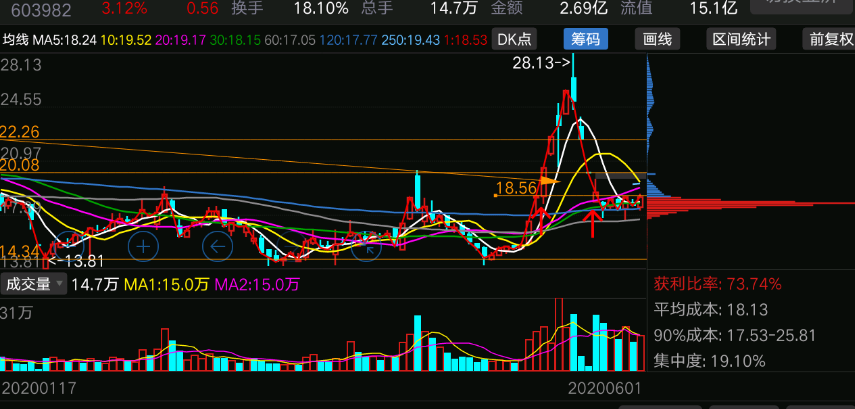Click the end date 20200601

[x=605, y=388]
